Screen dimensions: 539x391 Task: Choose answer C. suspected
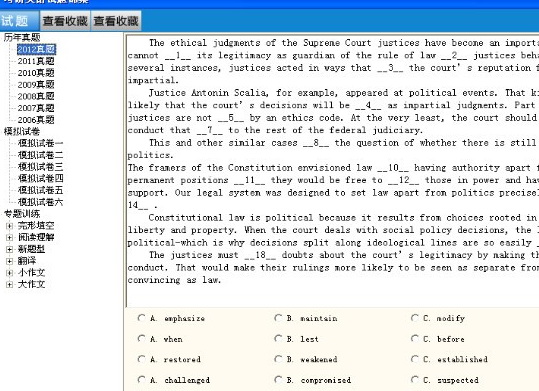[x=415, y=379]
